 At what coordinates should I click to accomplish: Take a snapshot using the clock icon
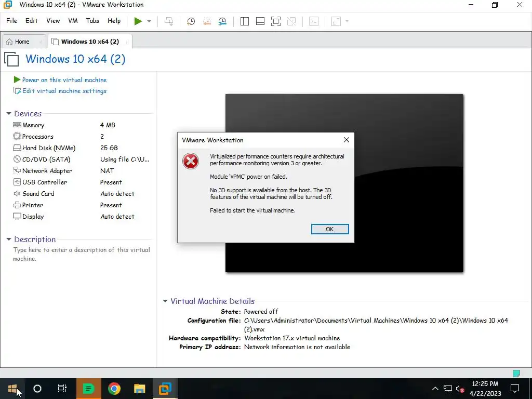click(x=191, y=21)
